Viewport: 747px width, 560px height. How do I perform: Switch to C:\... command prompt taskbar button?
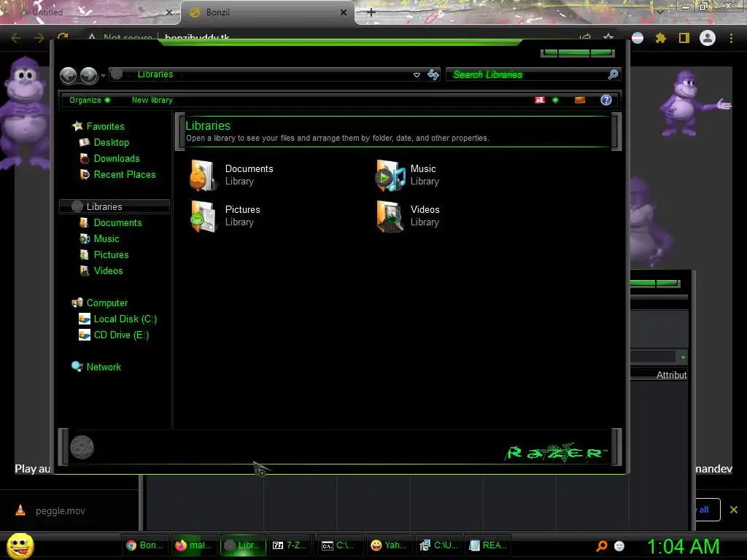[338, 545]
